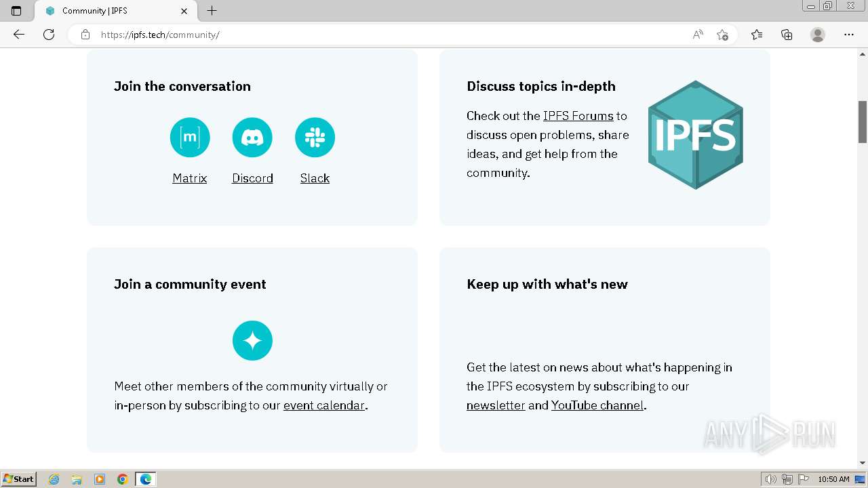
Task: Follow the newsletter link
Action: (496, 405)
